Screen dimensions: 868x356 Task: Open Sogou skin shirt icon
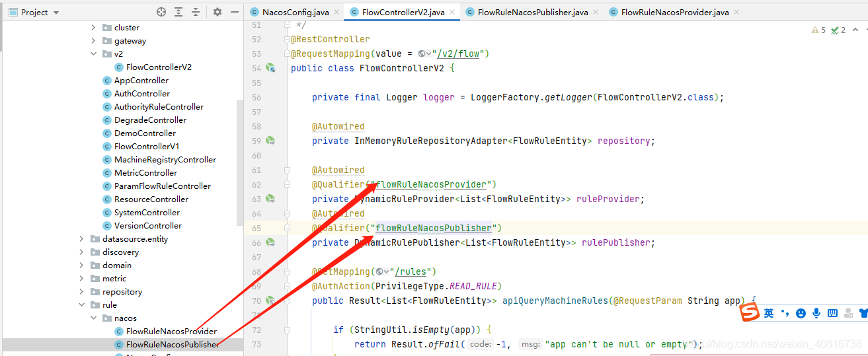pos(863,313)
